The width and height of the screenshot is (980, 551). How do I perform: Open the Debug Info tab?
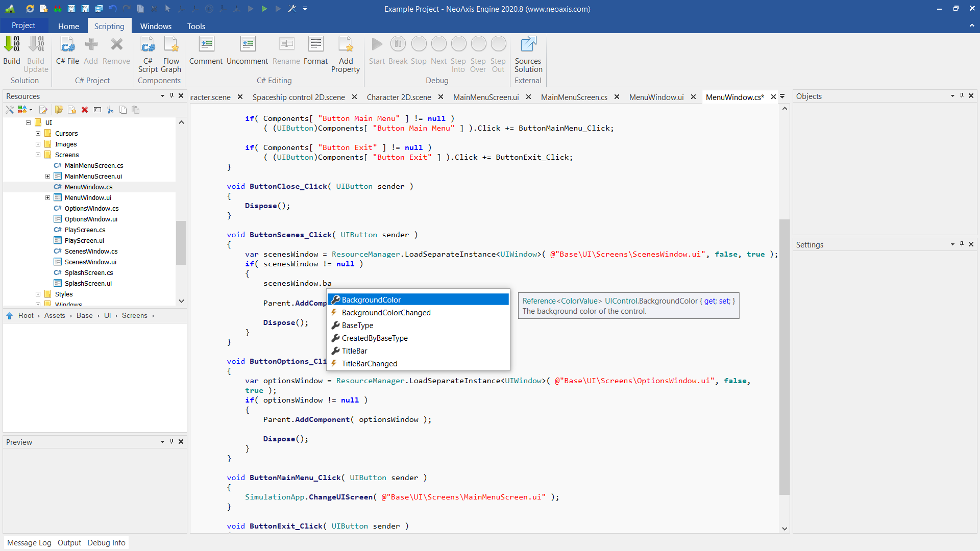(106, 543)
